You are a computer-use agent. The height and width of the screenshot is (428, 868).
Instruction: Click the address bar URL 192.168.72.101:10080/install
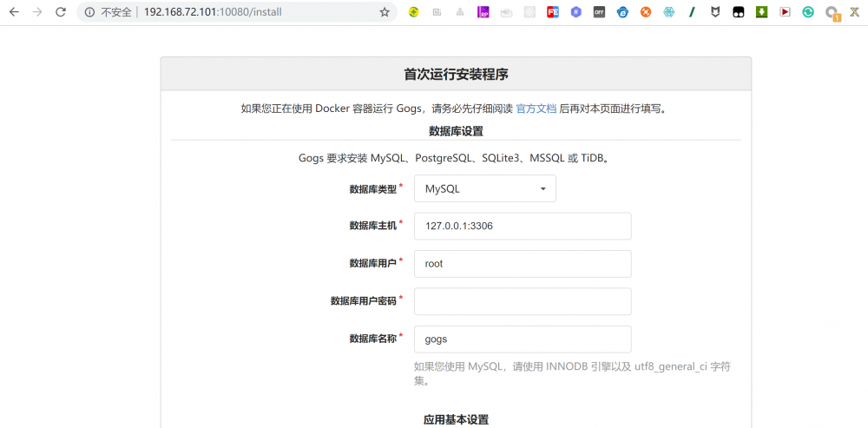tap(213, 12)
